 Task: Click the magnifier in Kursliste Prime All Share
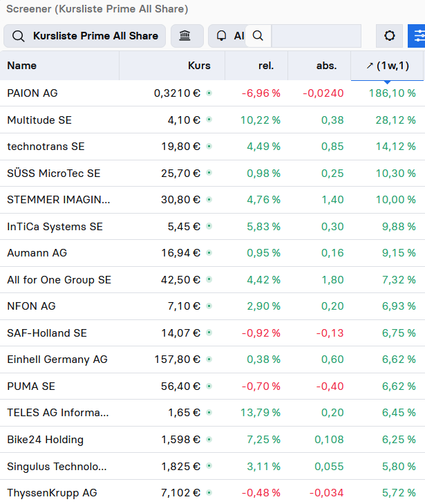coord(18,36)
